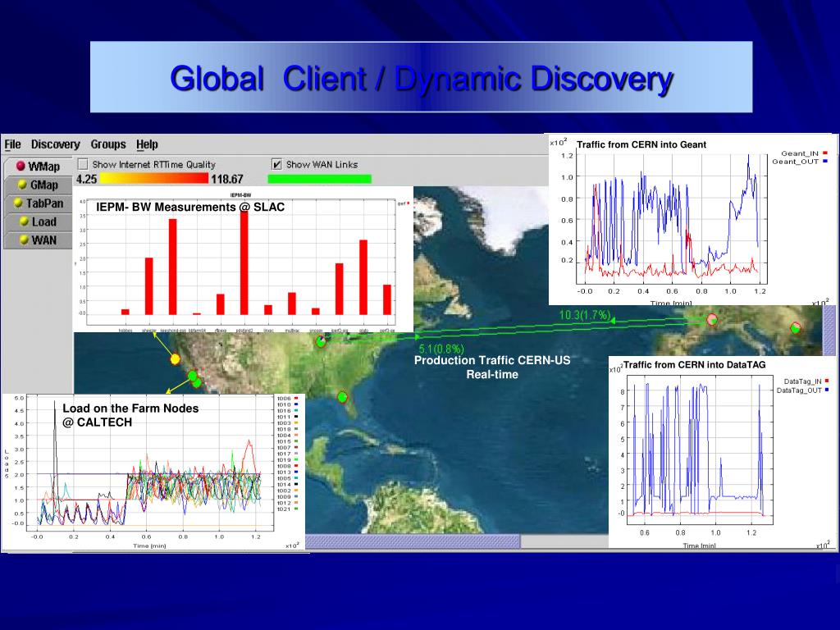Select the easternmost European node on map
This screenshot has width=840, height=630.
point(796,327)
